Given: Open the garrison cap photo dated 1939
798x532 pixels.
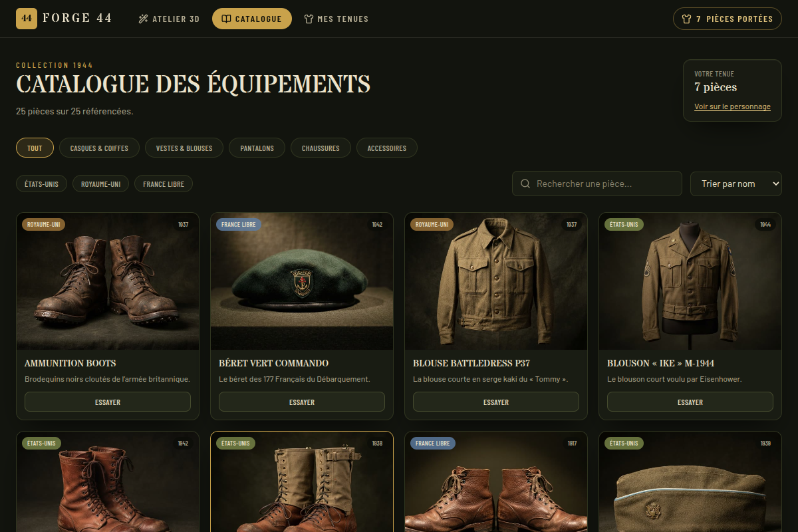Looking at the screenshot, I should coord(690,482).
